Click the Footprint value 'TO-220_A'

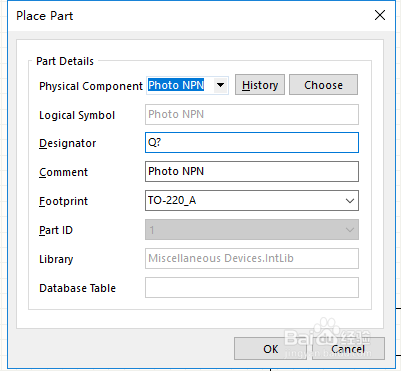tap(172, 200)
